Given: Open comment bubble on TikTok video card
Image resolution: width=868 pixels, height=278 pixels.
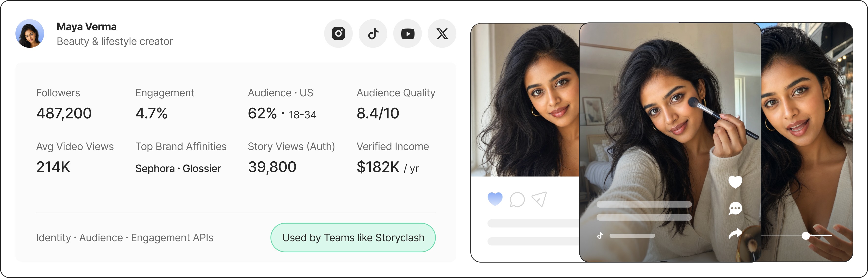Looking at the screenshot, I should (735, 208).
